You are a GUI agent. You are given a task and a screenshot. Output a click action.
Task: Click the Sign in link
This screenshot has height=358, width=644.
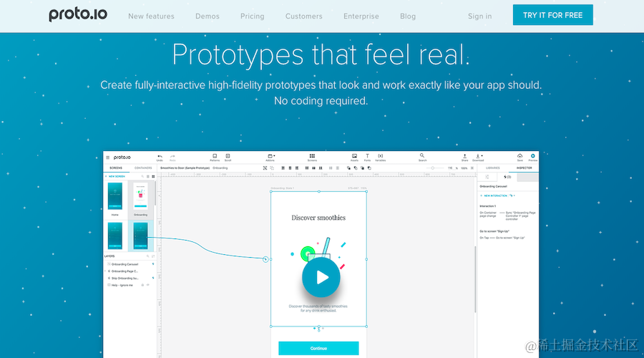[479, 16]
